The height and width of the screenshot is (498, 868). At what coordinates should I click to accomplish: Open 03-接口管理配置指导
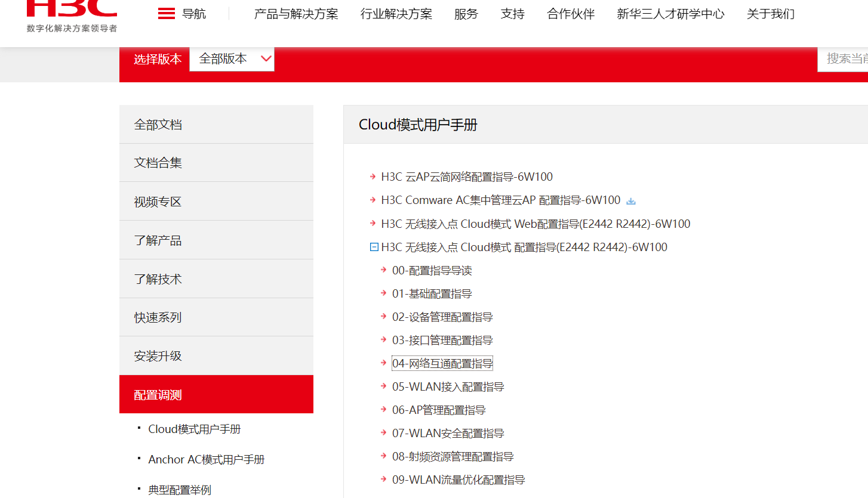(442, 341)
